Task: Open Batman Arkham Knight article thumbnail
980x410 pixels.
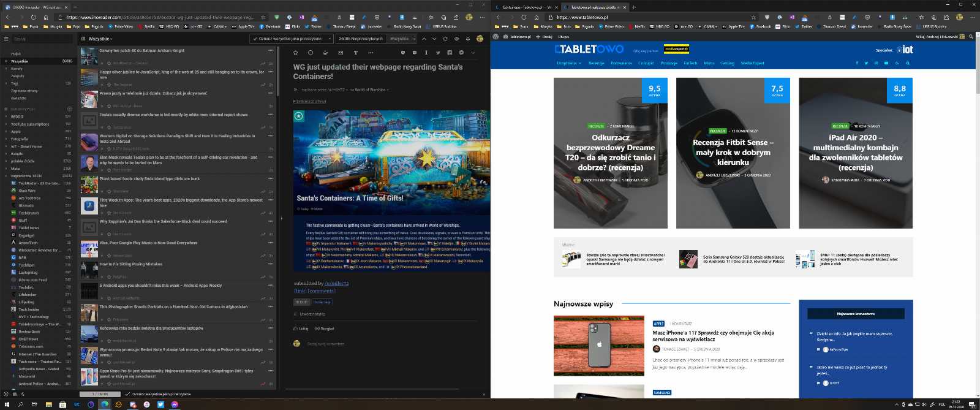Action: pyautogui.click(x=89, y=57)
